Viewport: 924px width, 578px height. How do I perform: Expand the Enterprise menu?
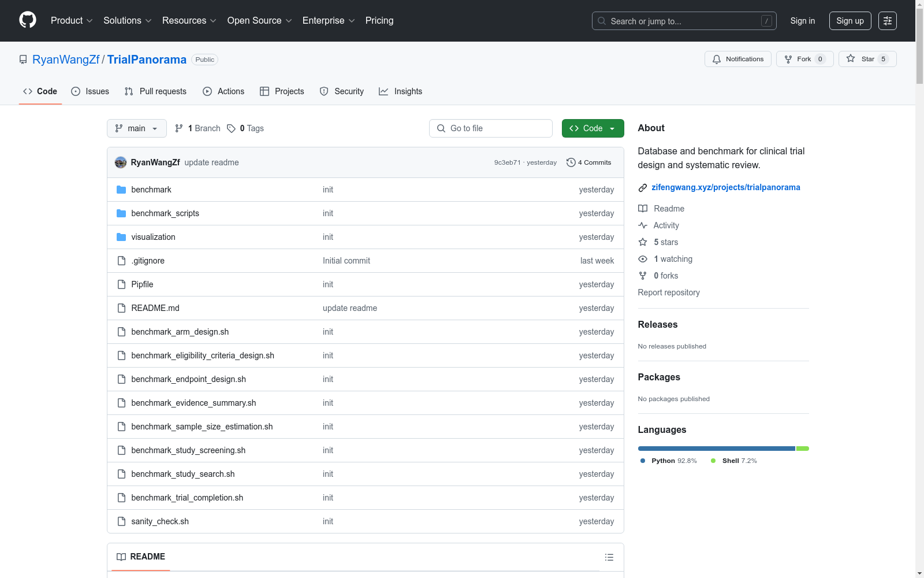(x=329, y=21)
